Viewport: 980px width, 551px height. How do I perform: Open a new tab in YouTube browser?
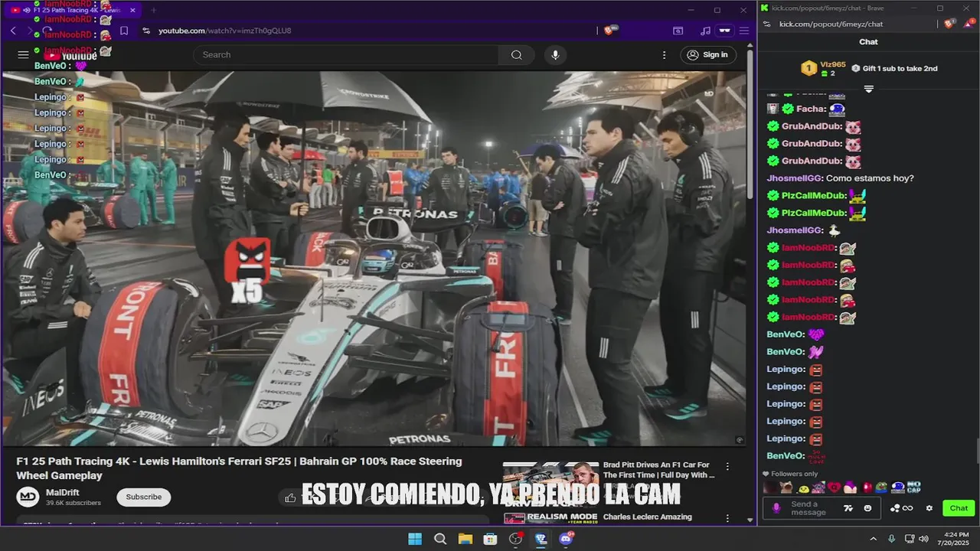click(x=153, y=10)
